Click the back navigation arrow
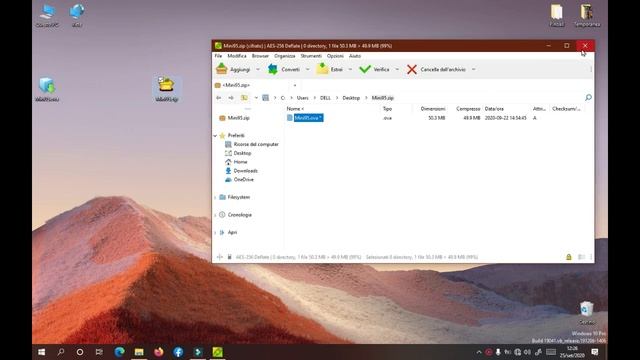 click(x=219, y=98)
